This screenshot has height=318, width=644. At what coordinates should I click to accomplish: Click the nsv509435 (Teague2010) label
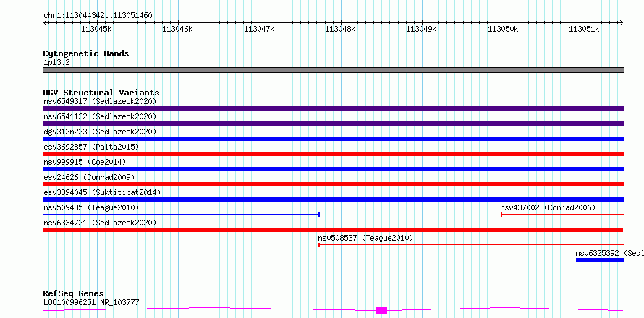click(91, 207)
